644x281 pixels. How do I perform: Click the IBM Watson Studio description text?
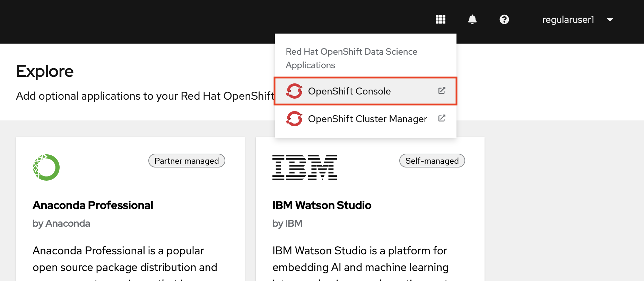pos(360,263)
